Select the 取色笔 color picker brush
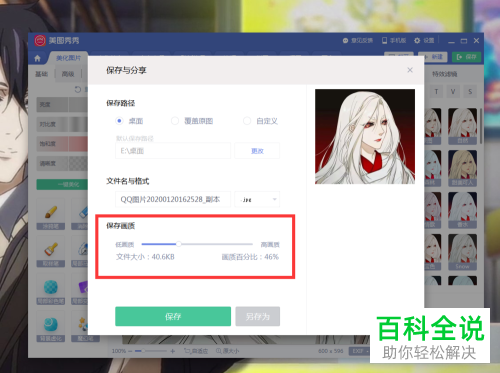 click(51, 252)
